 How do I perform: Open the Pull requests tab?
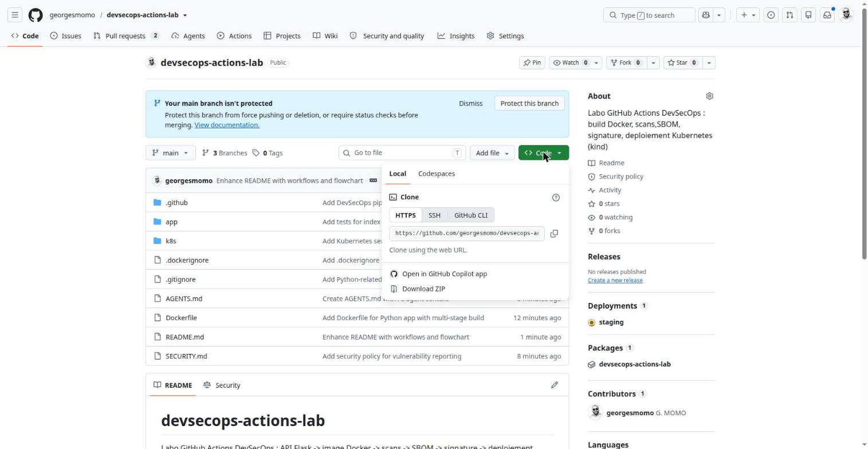click(127, 36)
